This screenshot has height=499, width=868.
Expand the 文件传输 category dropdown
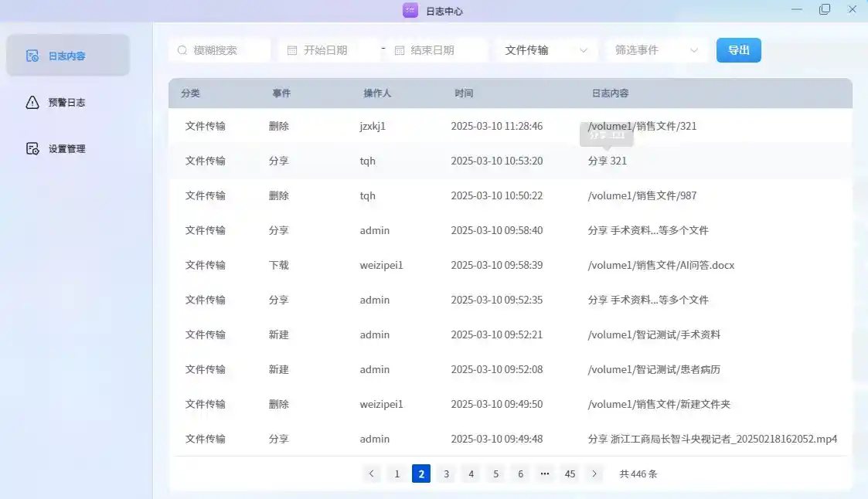(584, 50)
